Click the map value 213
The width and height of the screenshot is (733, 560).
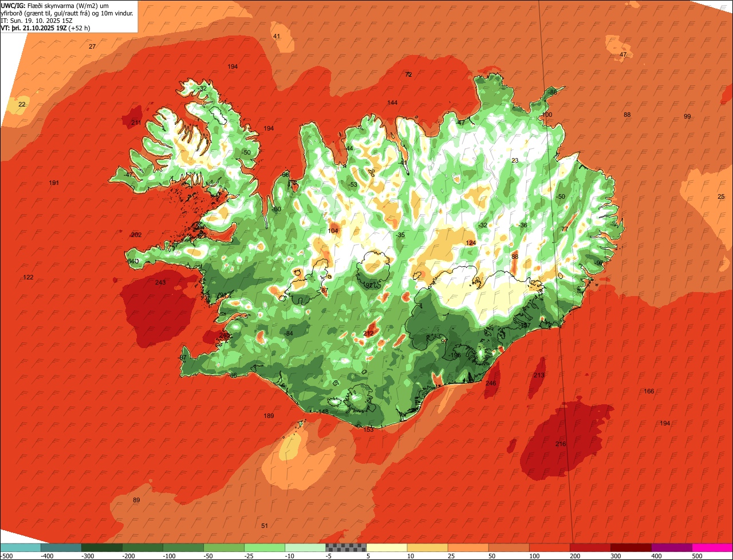(539, 375)
